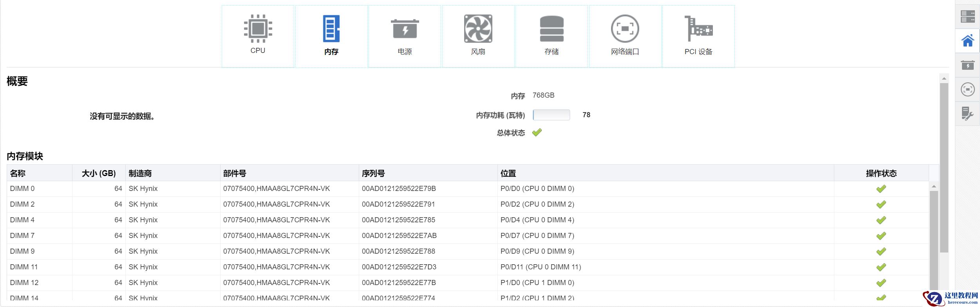Sort table by 大小 (GB) column header
980x307 pixels.
pyautogui.click(x=99, y=173)
